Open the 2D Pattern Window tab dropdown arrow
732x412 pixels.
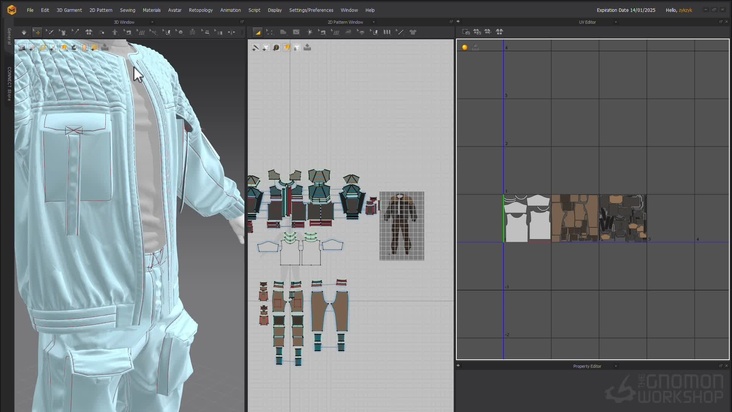373,22
